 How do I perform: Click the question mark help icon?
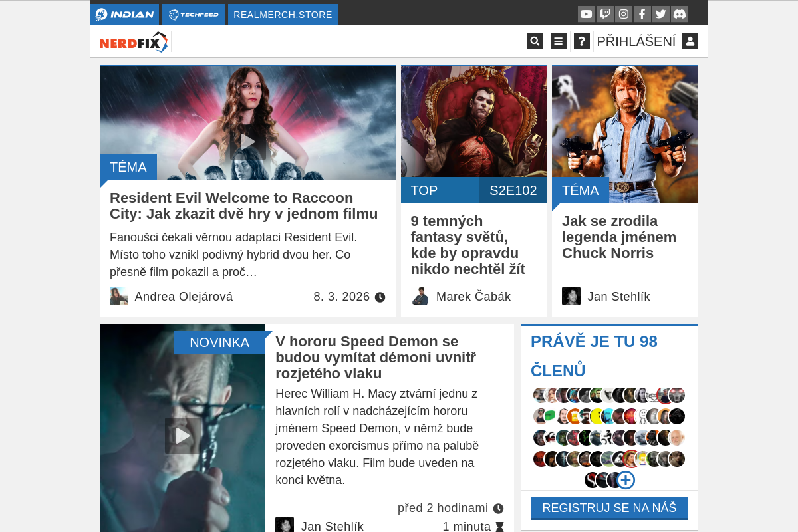click(x=582, y=41)
